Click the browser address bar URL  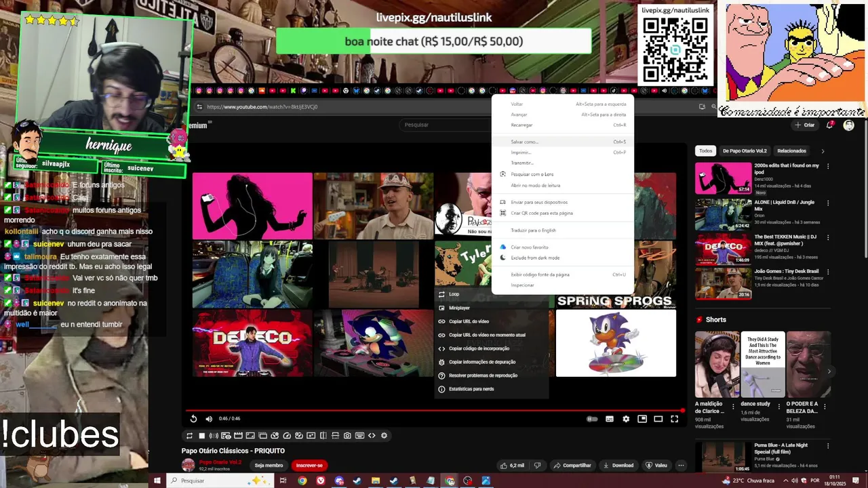262,107
